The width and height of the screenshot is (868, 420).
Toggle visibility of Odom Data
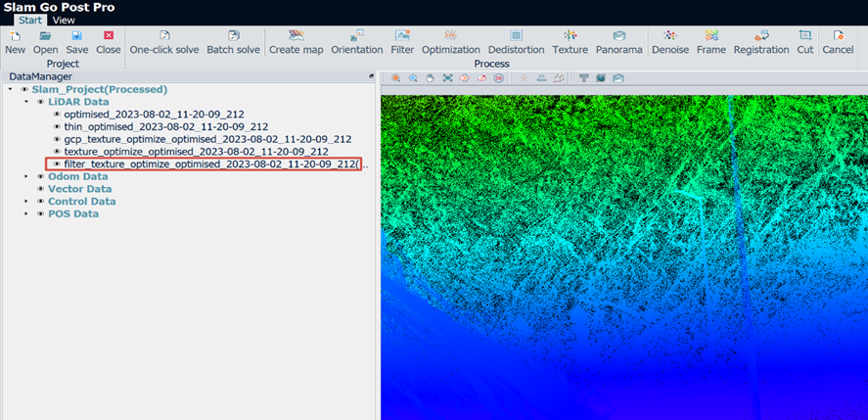click(40, 176)
